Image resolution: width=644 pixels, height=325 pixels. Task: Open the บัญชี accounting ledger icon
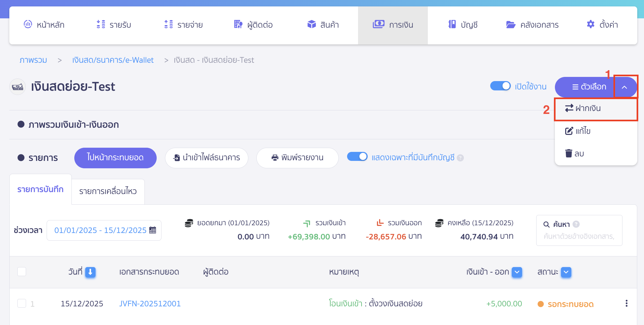coord(451,24)
